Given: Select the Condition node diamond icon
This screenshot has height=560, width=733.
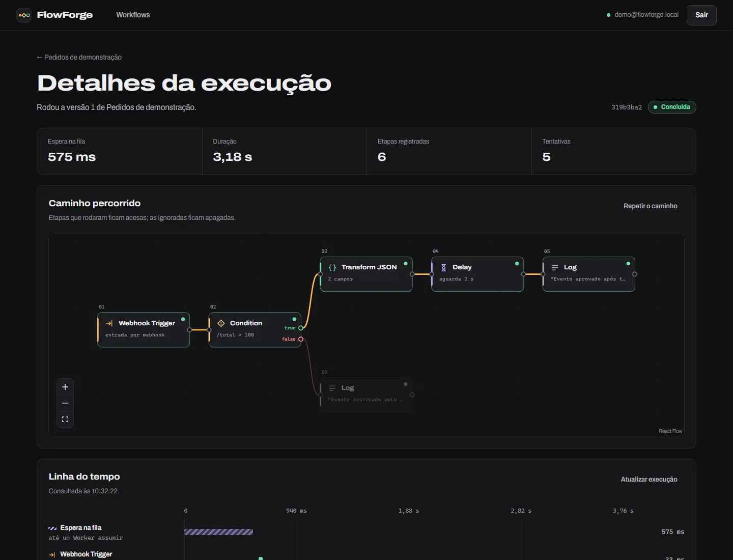Looking at the screenshot, I should (221, 323).
